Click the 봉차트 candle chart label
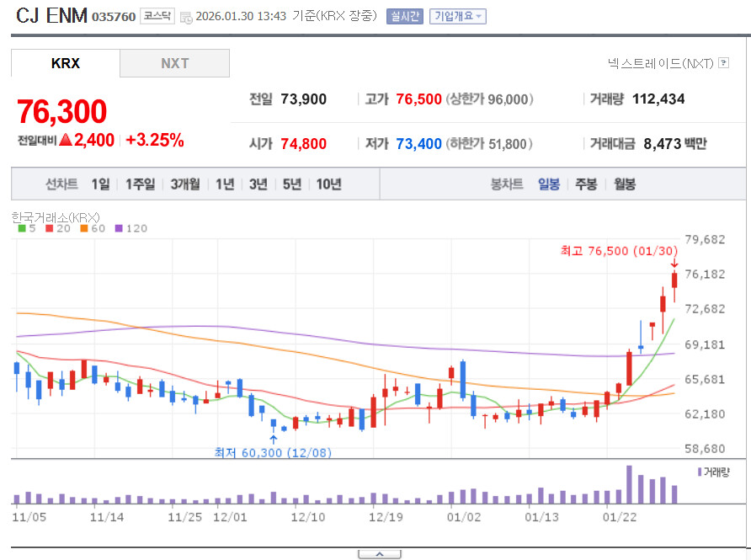This screenshot has width=751, height=560. (507, 184)
